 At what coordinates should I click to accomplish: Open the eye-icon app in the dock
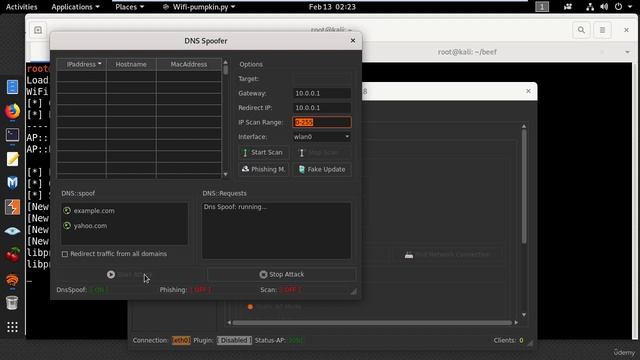[12, 231]
